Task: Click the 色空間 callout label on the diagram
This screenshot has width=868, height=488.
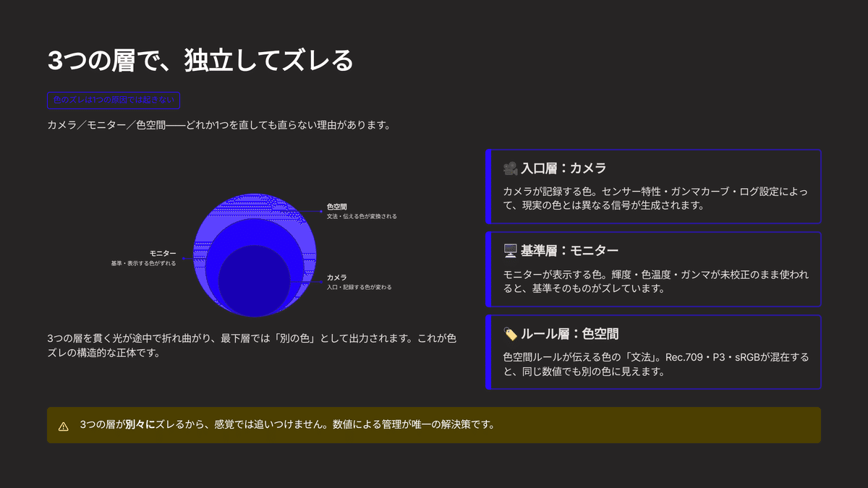Action: [337, 206]
